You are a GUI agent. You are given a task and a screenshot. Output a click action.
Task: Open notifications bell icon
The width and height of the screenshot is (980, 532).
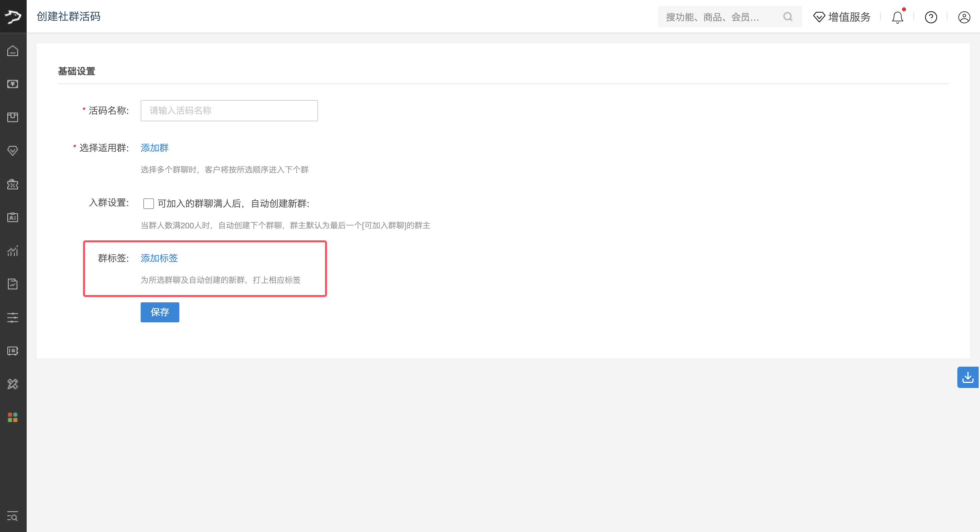click(x=897, y=17)
